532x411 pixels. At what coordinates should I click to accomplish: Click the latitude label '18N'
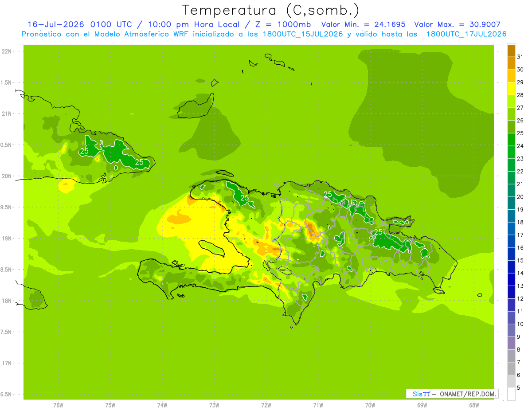point(8,301)
